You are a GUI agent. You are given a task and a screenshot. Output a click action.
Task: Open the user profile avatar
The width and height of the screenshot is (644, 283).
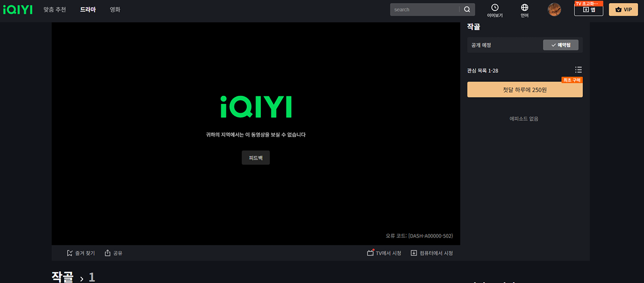tap(554, 10)
